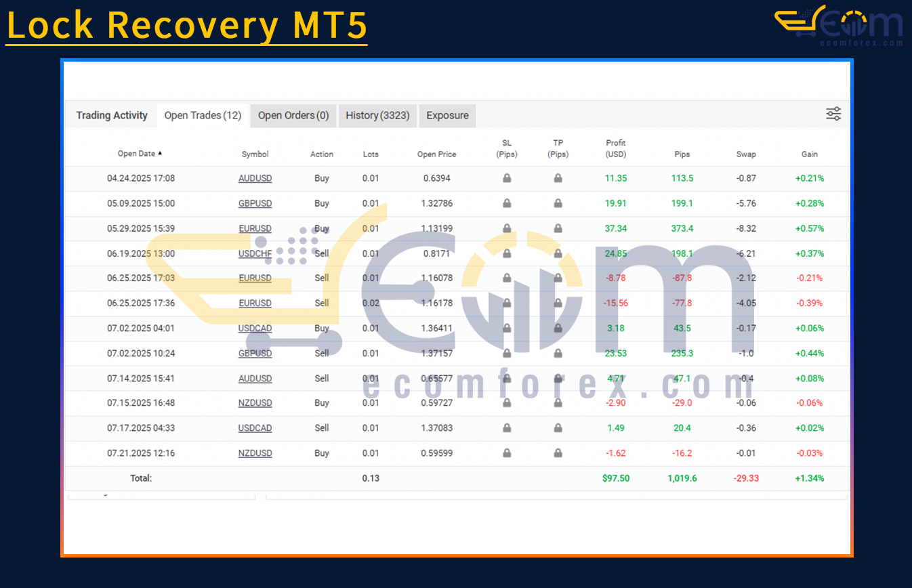Viewport: 912px width, 588px height.
Task: Select total profit value $97.50
Action: coord(616,478)
